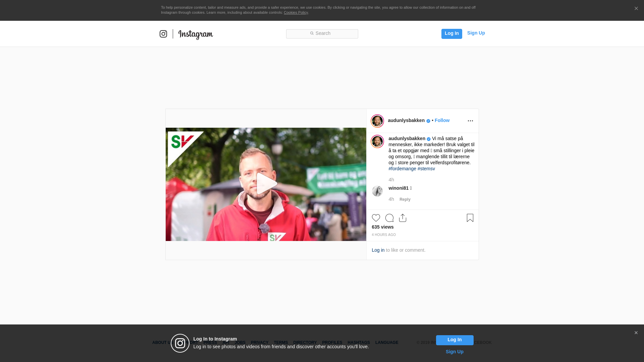The width and height of the screenshot is (644, 362).
Task: Open the #fordemange hashtag
Action: point(402,169)
